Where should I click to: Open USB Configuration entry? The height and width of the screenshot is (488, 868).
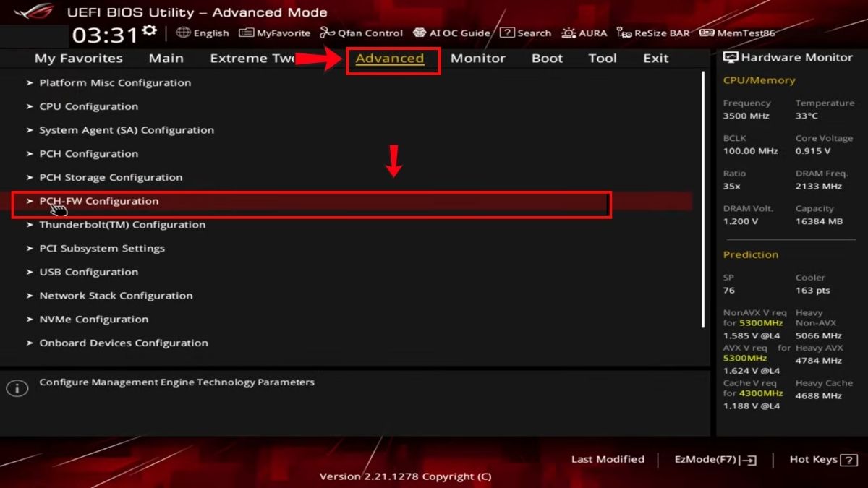(88, 273)
